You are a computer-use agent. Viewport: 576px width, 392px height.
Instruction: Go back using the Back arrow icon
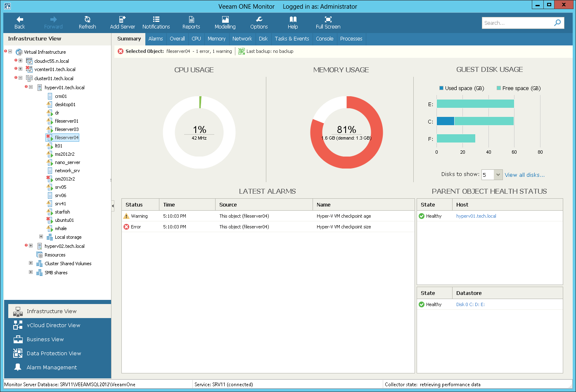(x=20, y=19)
